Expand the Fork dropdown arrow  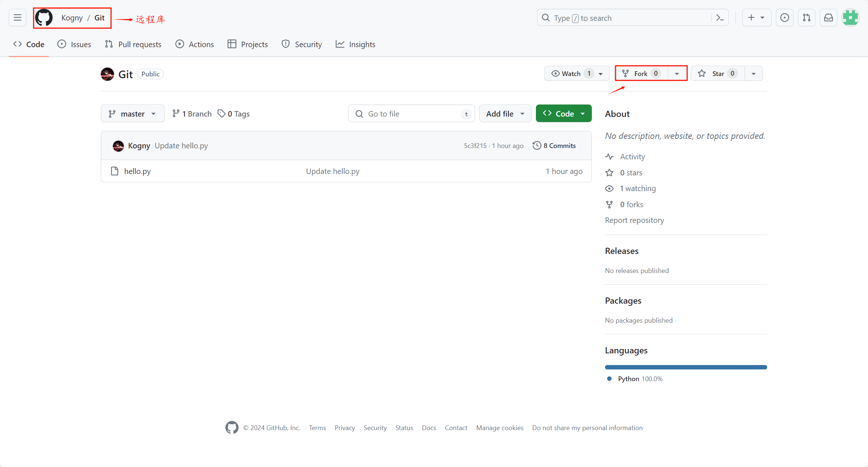(677, 73)
